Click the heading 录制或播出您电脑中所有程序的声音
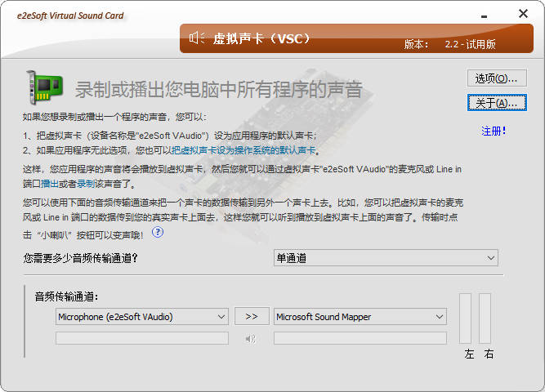 tap(219, 89)
